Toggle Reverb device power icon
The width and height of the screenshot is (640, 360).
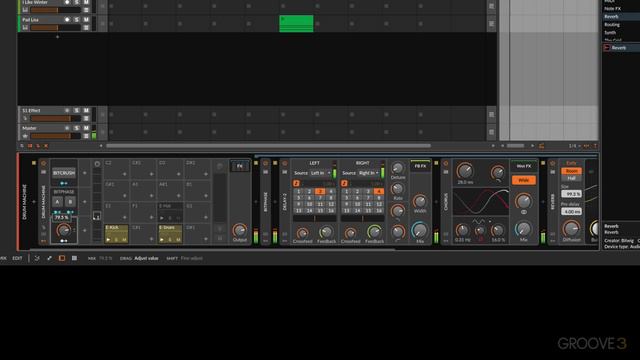pyautogui.click(x=553, y=163)
